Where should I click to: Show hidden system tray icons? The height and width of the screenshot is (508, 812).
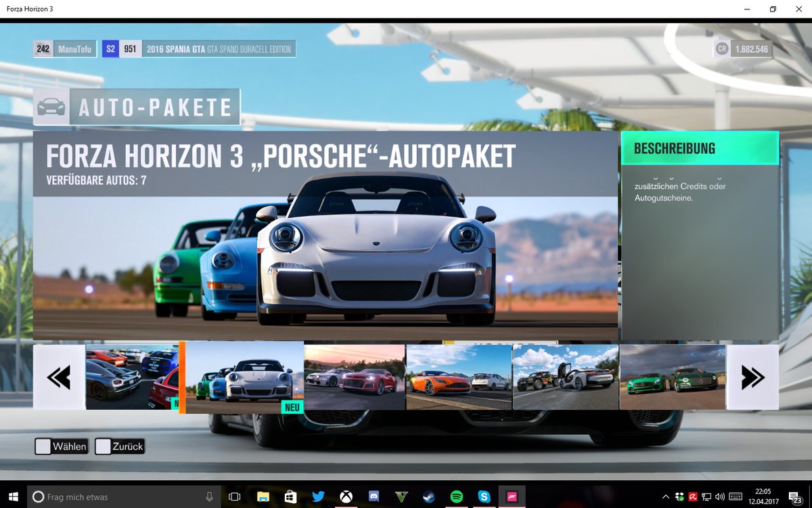tap(665, 496)
